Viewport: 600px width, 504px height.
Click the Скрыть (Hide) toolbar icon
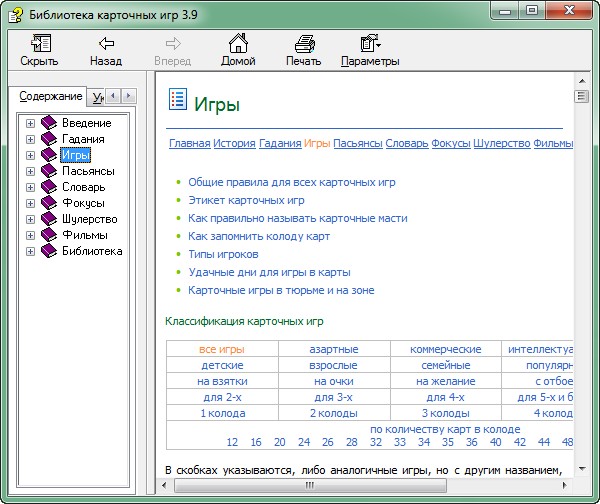(x=40, y=44)
